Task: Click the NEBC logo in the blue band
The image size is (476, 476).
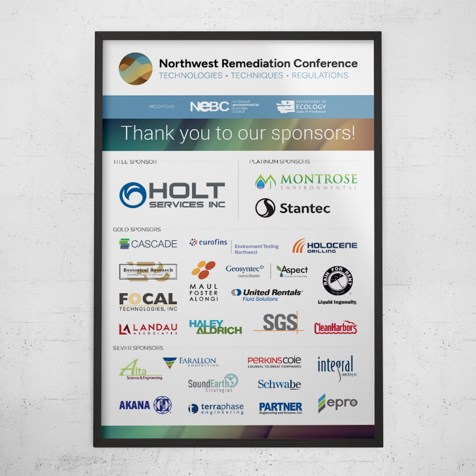Action: (x=225, y=106)
